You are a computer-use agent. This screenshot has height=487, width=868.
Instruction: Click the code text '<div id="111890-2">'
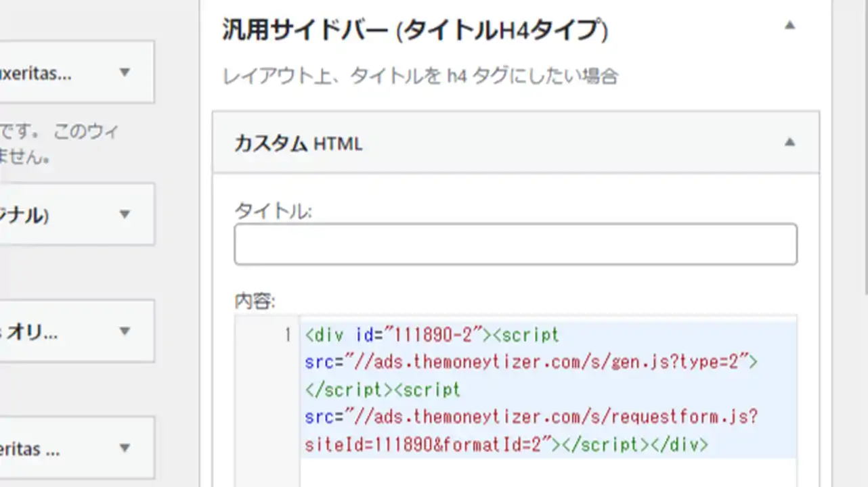(398, 335)
